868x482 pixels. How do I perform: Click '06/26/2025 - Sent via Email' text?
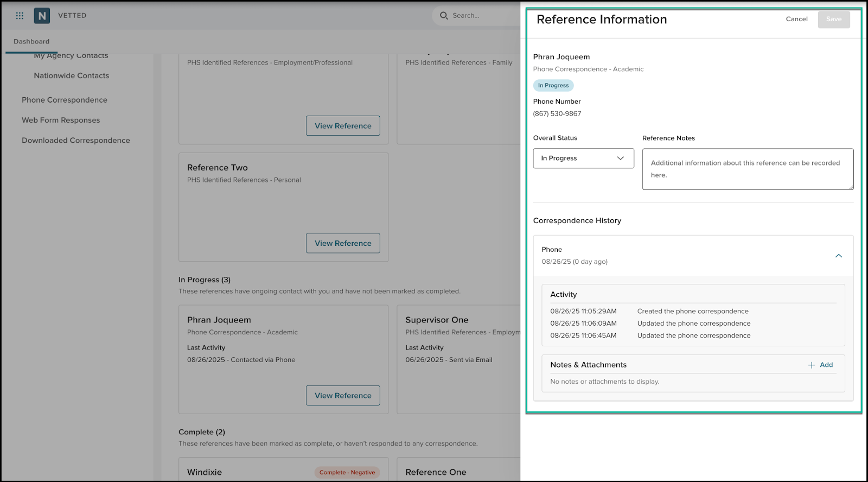(449, 360)
